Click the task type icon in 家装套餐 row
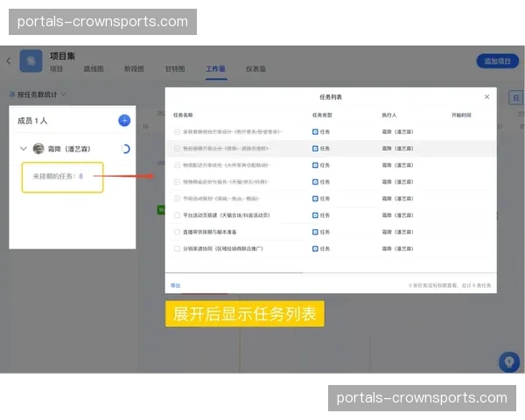Viewport: 525px width, 420px height. click(x=315, y=131)
